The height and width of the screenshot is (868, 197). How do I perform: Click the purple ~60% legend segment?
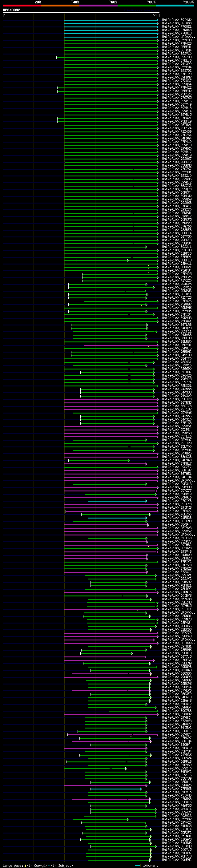[99, 6]
